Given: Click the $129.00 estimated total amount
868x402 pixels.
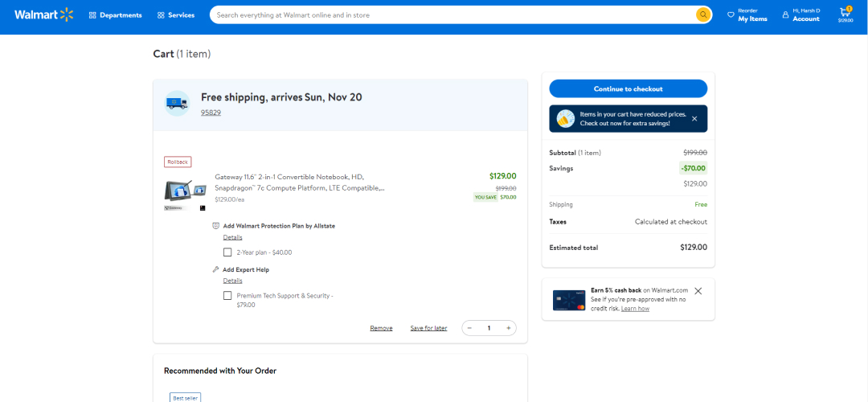Looking at the screenshot, I should click(694, 248).
